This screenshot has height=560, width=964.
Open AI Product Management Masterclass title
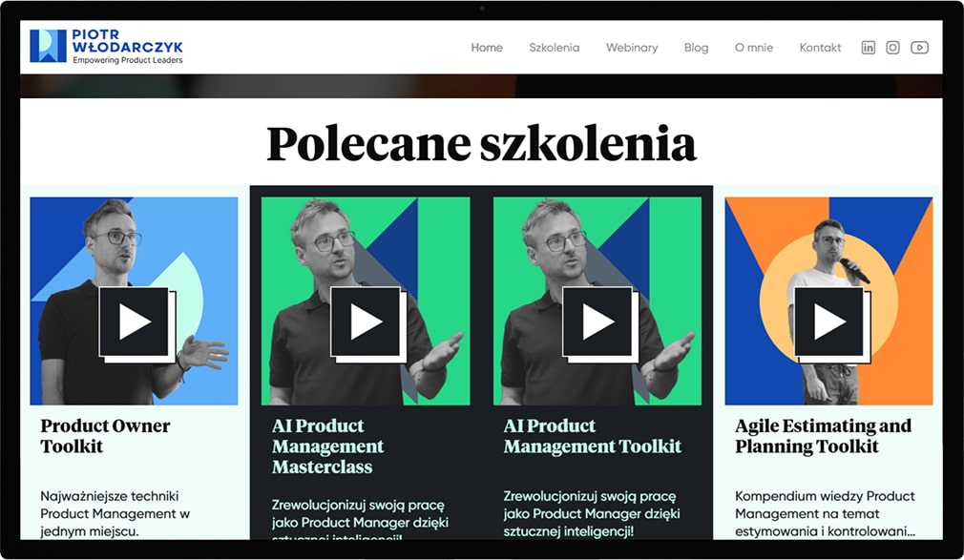(327, 446)
